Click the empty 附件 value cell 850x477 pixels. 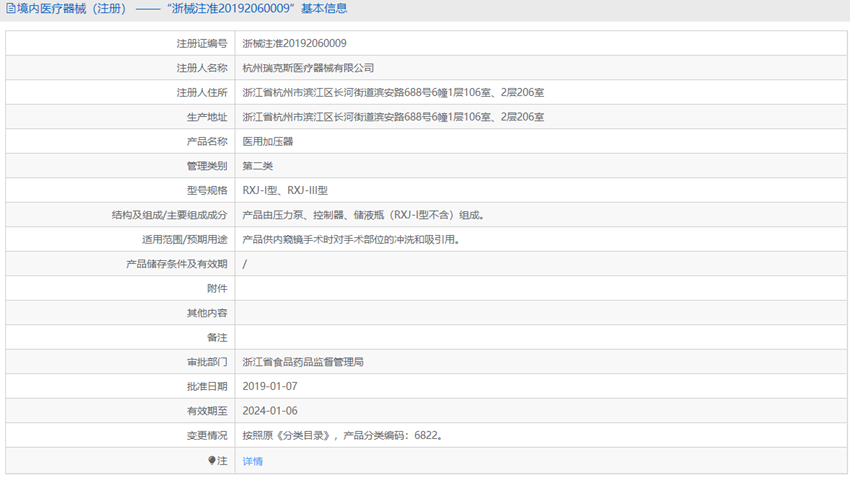[x=541, y=288]
